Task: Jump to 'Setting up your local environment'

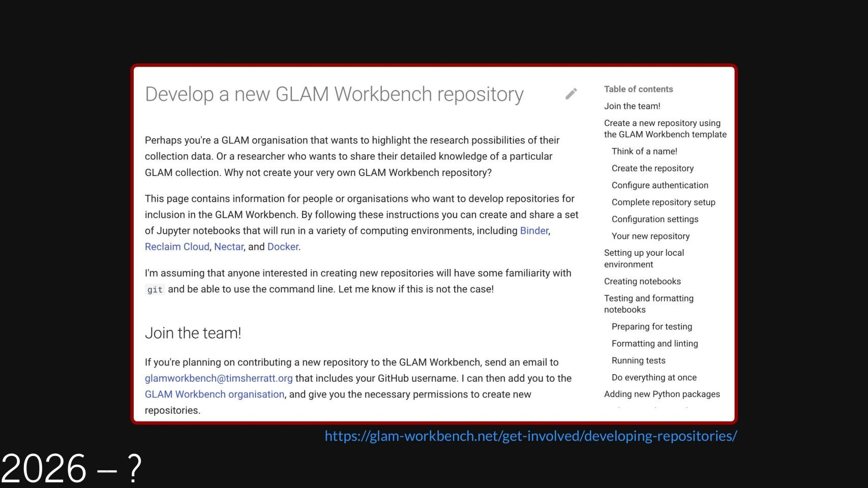Action: [x=644, y=259]
